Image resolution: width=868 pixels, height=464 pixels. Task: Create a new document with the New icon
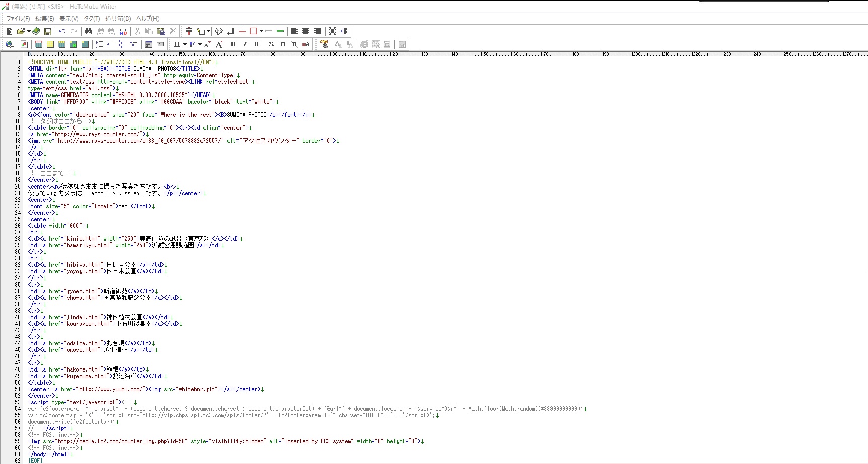pos(10,31)
